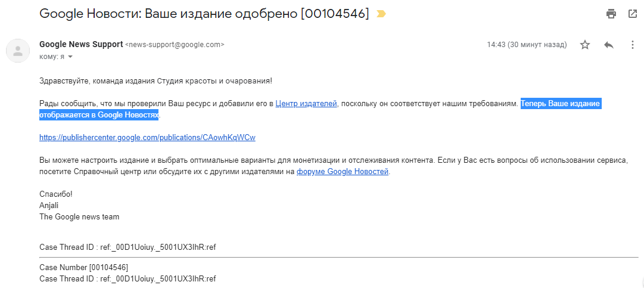Open the three-dot More options menu
Screen dimensions: 644x288
[633, 45]
